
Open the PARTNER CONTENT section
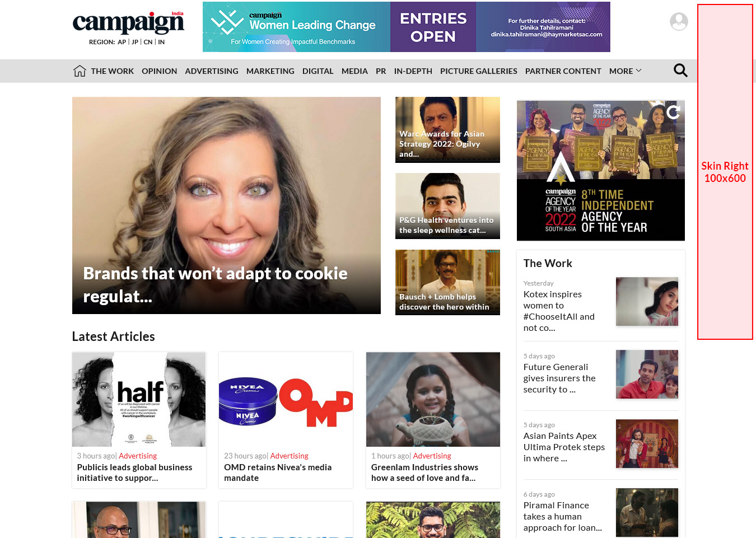563,71
